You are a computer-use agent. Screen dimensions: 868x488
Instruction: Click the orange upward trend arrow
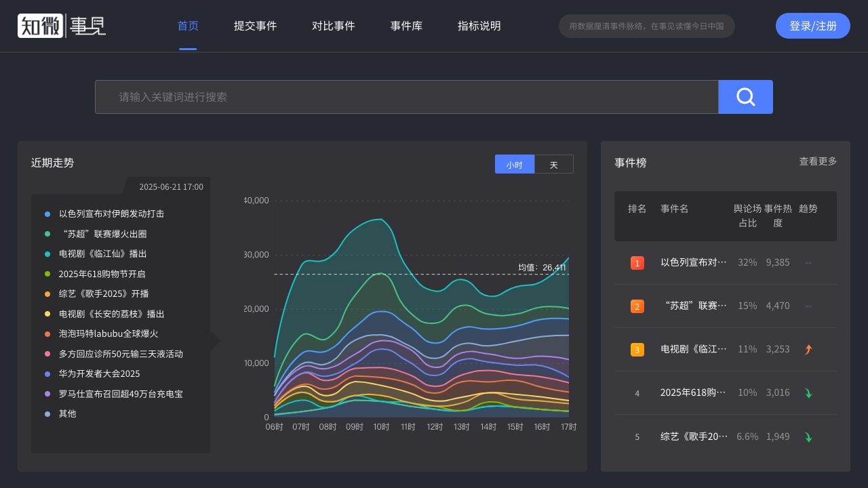[x=808, y=350]
